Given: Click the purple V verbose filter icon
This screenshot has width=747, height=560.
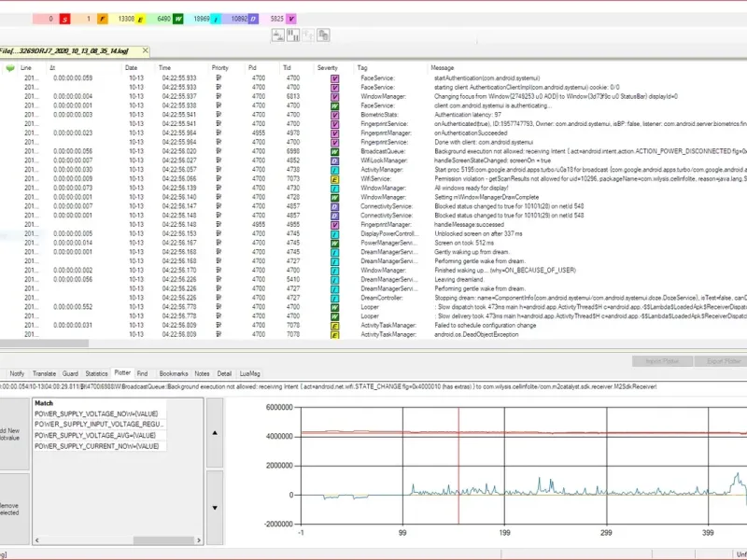Looking at the screenshot, I should point(292,19).
